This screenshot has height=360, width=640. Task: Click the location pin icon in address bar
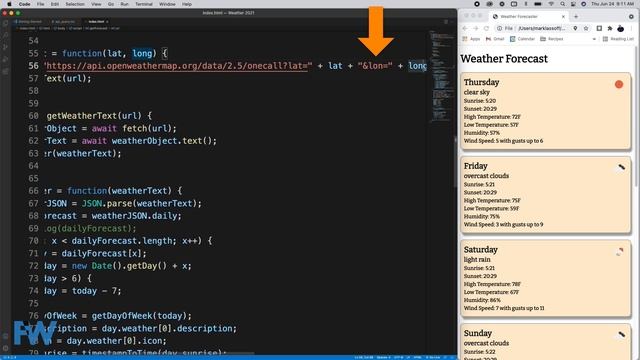pos(575,28)
